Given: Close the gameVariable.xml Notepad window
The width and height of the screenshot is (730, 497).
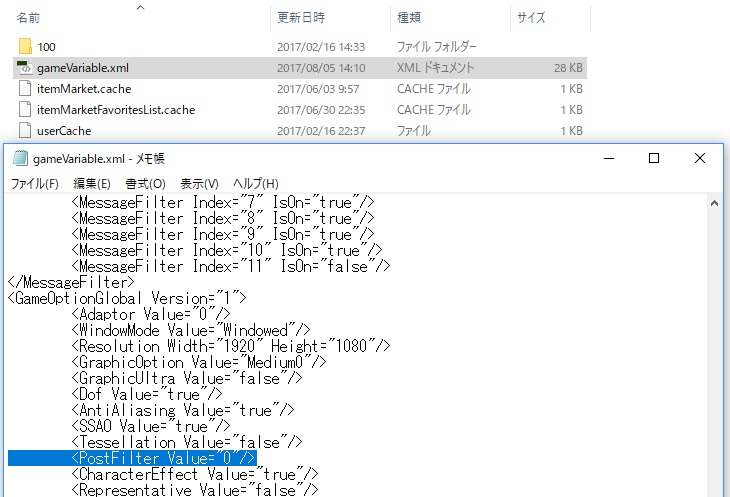Looking at the screenshot, I should coord(699,159).
